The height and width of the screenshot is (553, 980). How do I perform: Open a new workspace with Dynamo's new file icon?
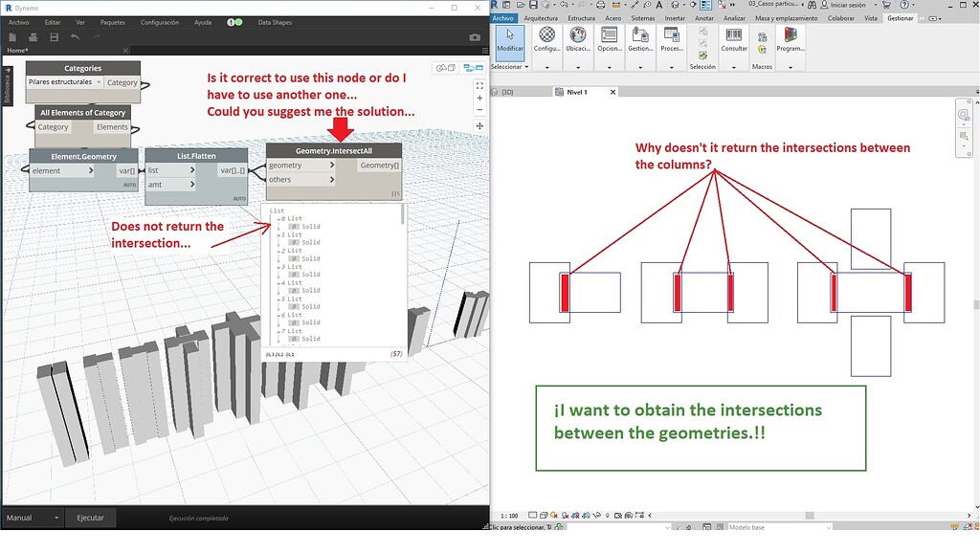click(11, 36)
